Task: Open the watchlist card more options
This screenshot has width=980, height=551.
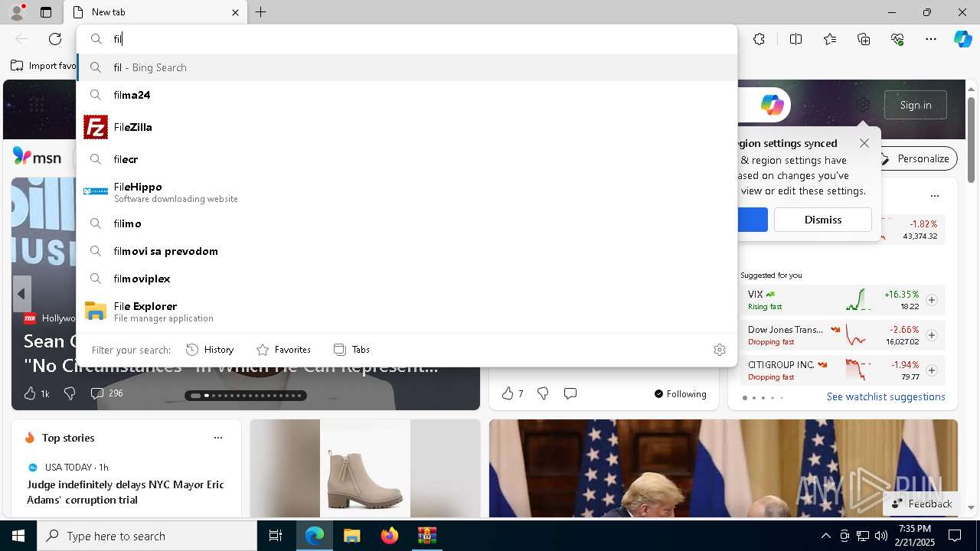Action: click(934, 196)
